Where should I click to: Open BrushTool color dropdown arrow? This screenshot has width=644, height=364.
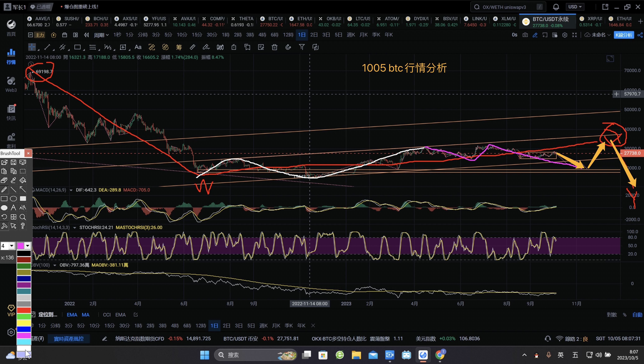click(27, 246)
